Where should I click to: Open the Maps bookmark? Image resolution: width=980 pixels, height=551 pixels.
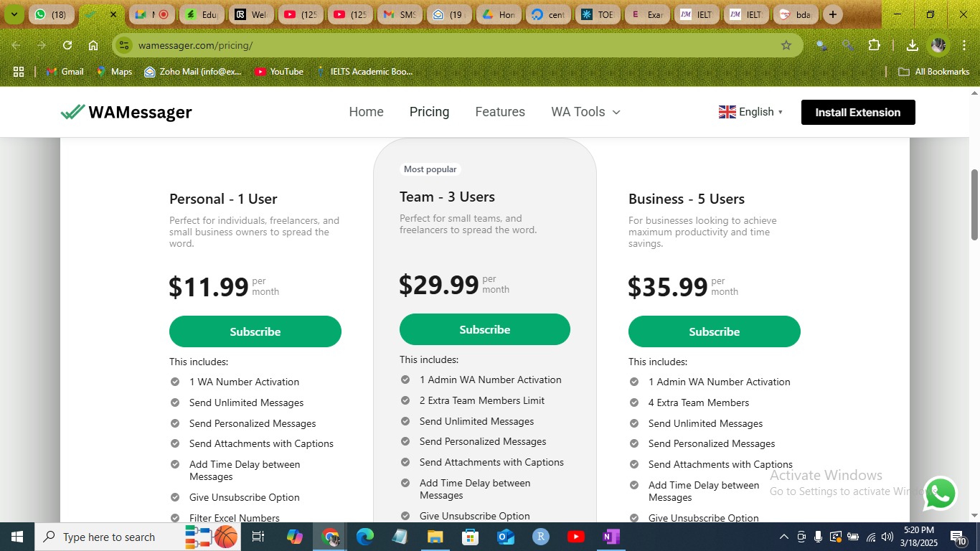click(115, 72)
